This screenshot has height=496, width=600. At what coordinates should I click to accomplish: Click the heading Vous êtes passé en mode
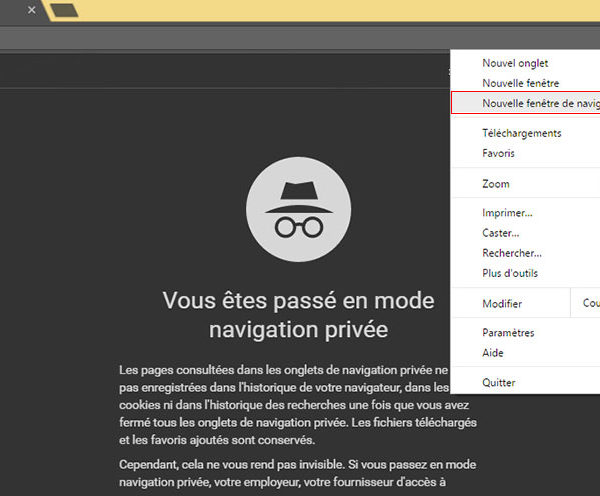(298, 300)
